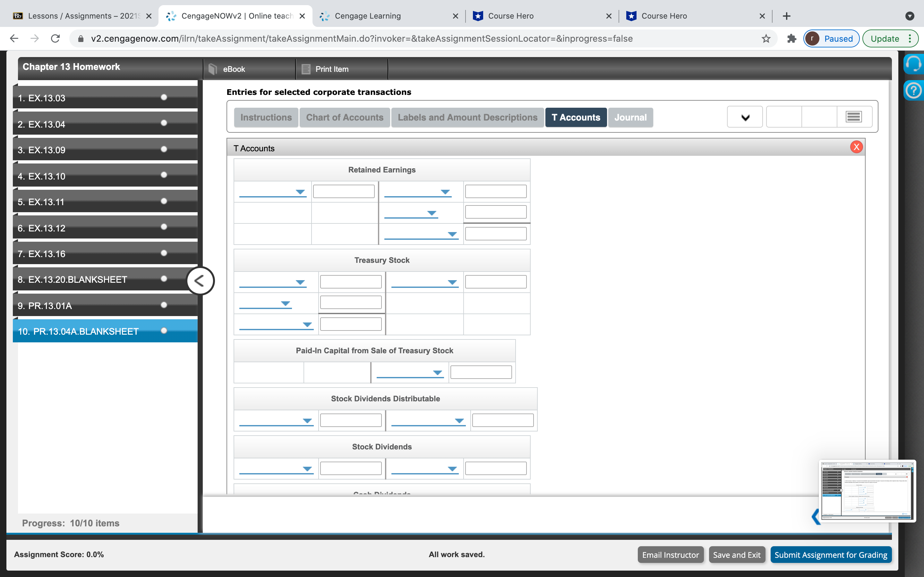Open the browser extensions puzzle icon

[791, 38]
